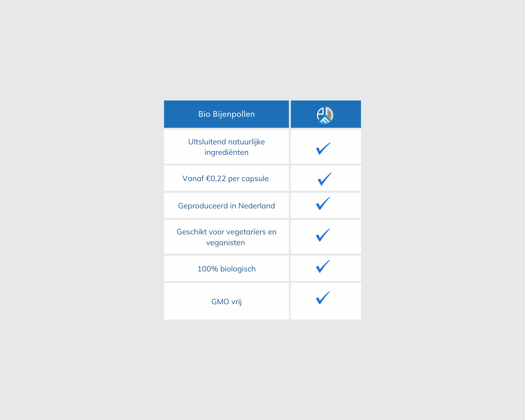Click checkmark next to Geproduceerd in Nederland
Image resolution: width=525 pixels, height=420 pixels.
[x=323, y=203]
